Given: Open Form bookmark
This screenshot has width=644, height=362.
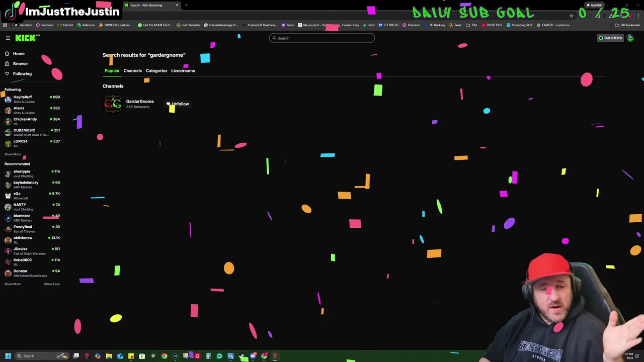Looking at the screenshot, I should [x=288, y=25].
